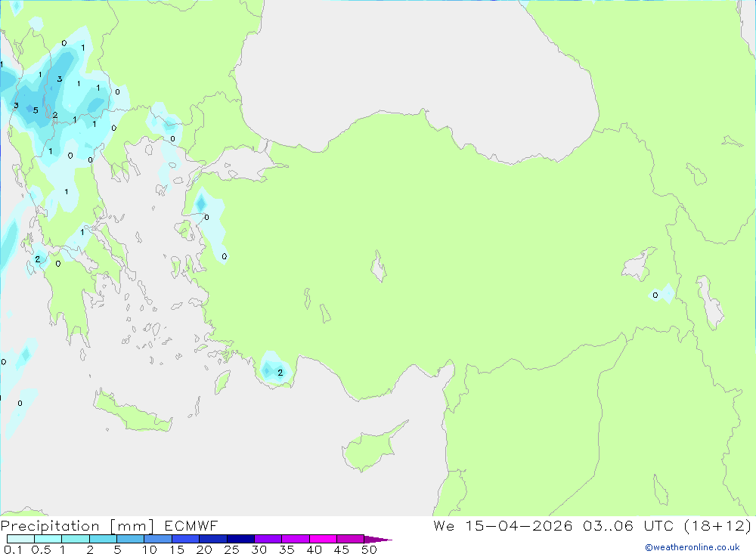Select the 20–25 mm dark blue legend swatch
The image size is (756, 554).
point(212,539)
